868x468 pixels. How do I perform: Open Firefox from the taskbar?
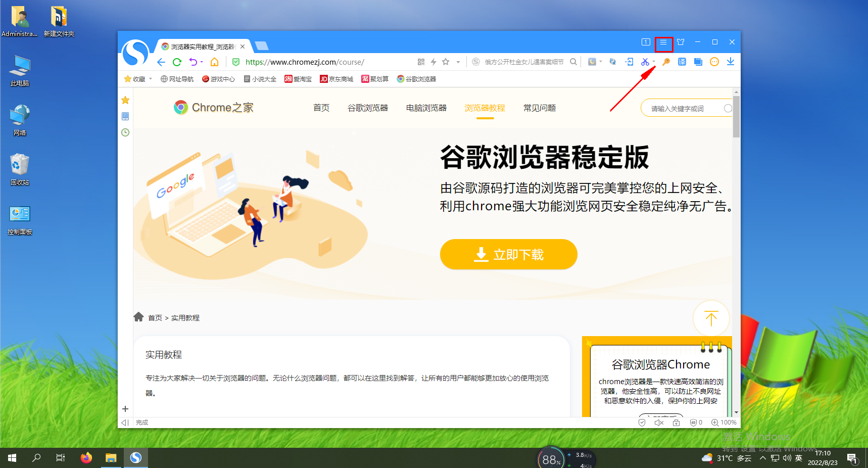86,458
